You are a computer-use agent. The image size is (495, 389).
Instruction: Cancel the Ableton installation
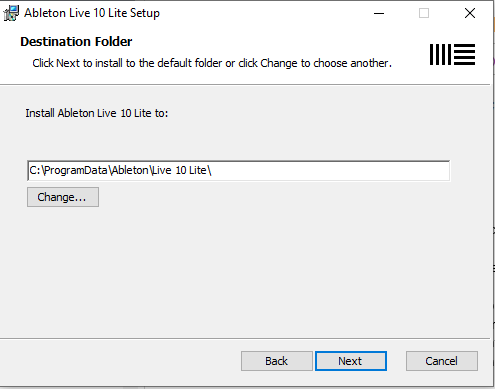tap(442, 361)
